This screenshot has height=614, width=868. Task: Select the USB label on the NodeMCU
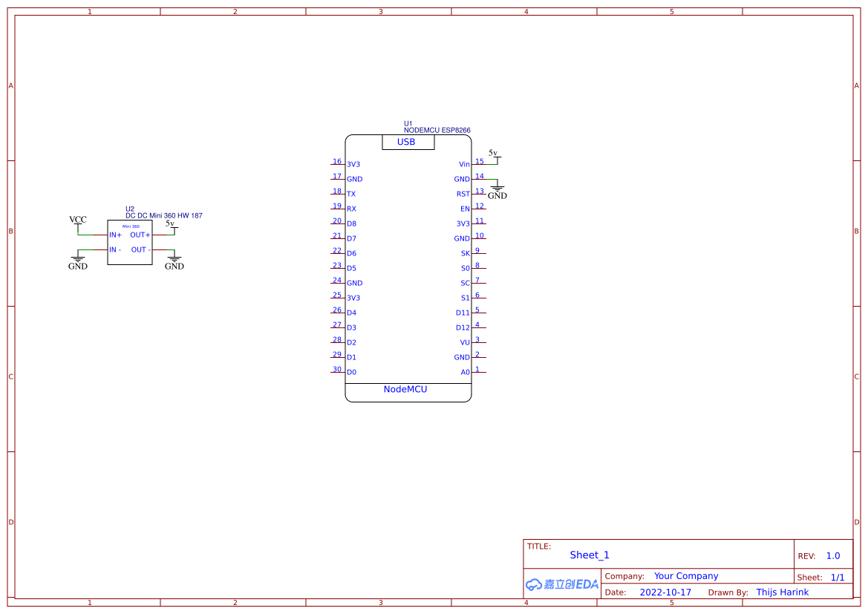[408, 141]
